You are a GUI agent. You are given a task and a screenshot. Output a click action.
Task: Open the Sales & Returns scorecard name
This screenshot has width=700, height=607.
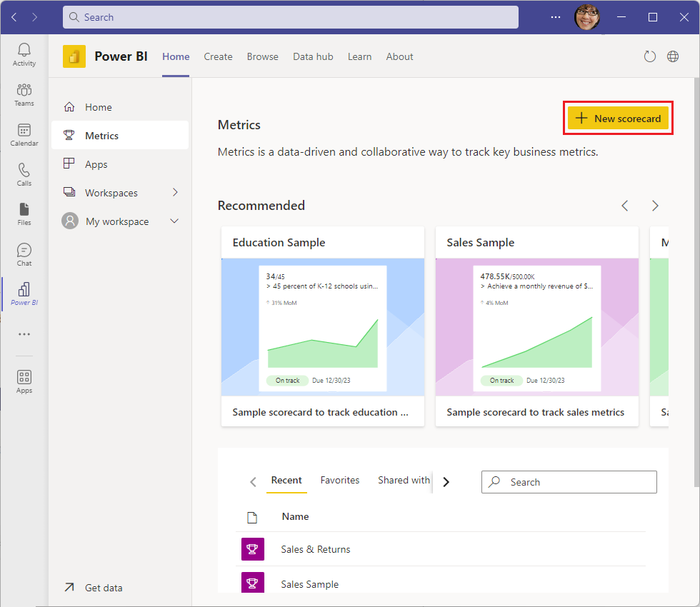click(x=316, y=549)
